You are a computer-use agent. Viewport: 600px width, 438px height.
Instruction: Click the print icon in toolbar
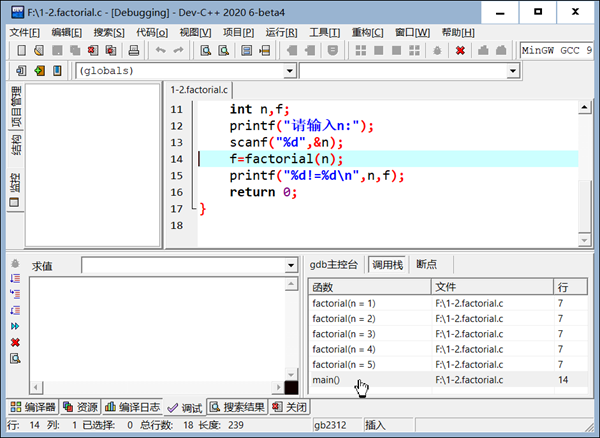[x=134, y=50]
